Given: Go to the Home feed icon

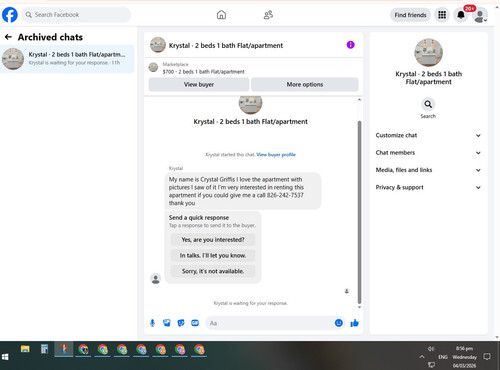Looking at the screenshot, I should [221, 15].
